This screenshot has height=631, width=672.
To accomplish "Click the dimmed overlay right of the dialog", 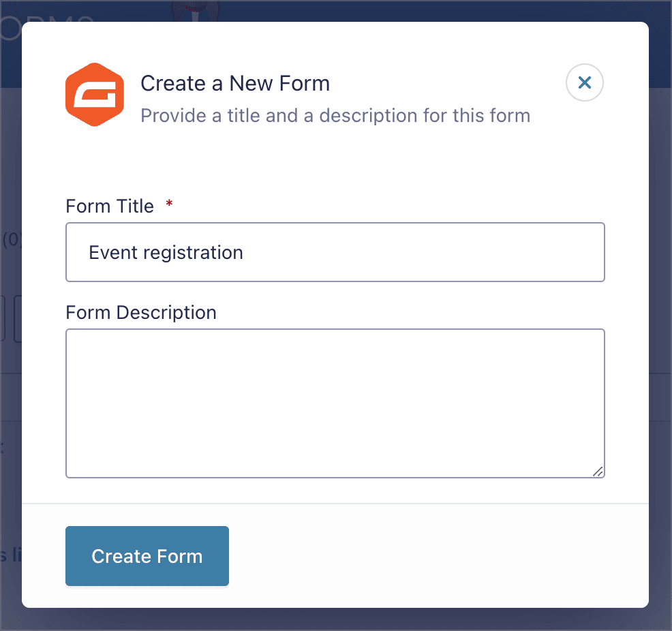I will tap(660, 341).
